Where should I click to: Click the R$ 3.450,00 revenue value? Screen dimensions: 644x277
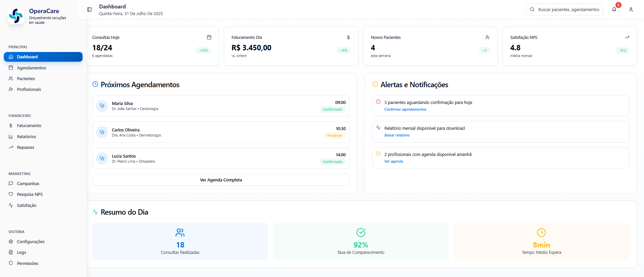coord(251,48)
